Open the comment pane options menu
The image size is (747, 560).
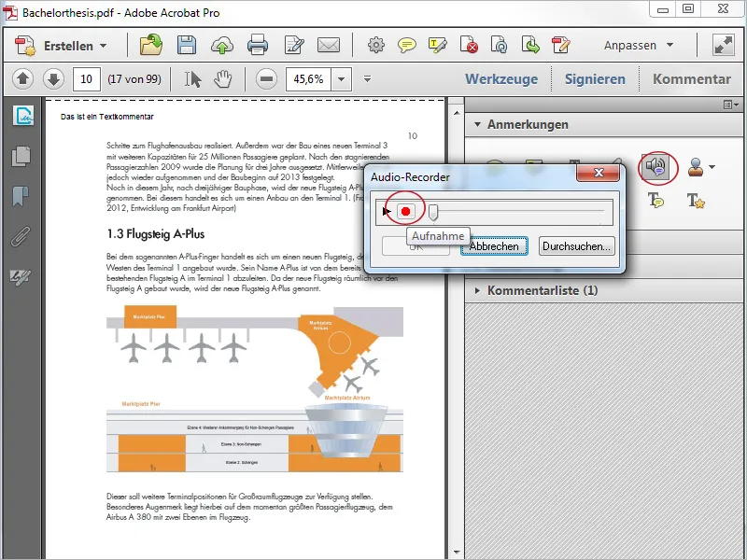pyautogui.click(x=731, y=105)
